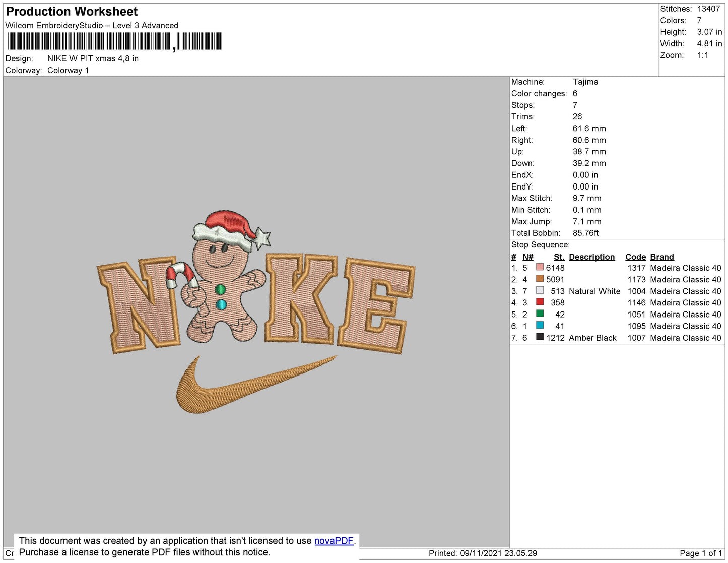Click thread code 1095 in stop row 6
Image resolution: width=728 pixels, height=563 pixels.
pyautogui.click(x=636, y=326)
